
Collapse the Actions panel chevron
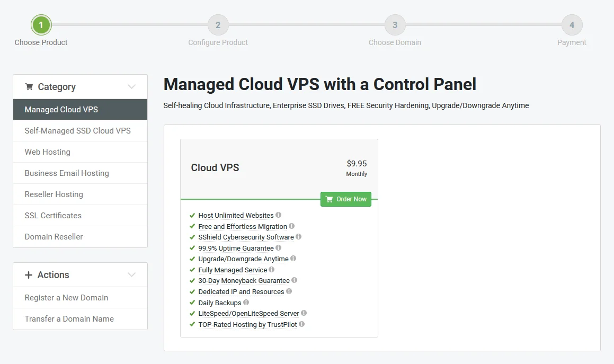point(132,274)
